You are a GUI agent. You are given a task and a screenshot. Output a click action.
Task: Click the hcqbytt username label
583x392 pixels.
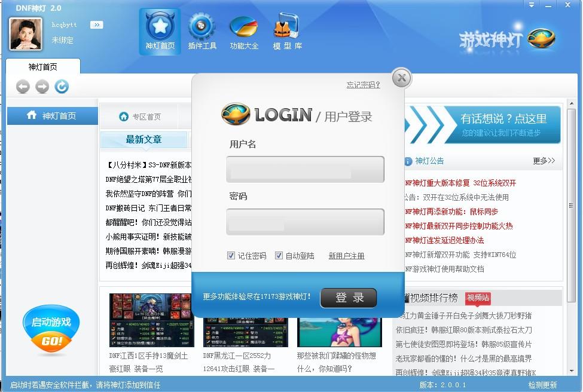coord(65,25)
